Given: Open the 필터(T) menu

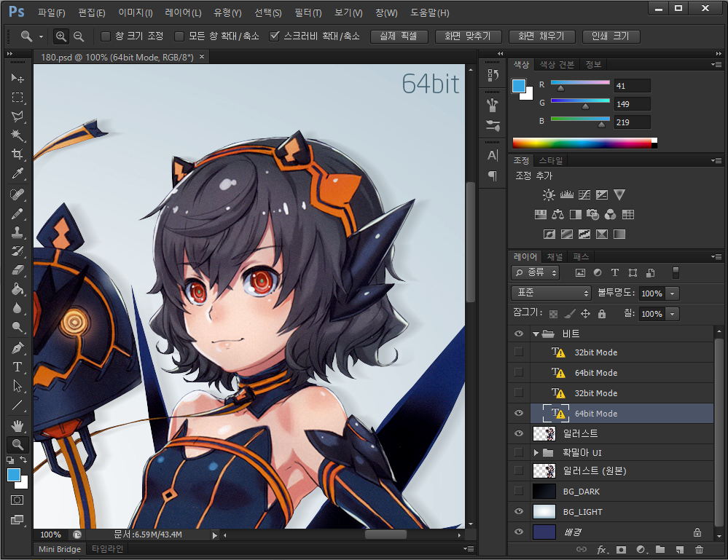Looking at the screenshot, I should [x=308, y=12].
